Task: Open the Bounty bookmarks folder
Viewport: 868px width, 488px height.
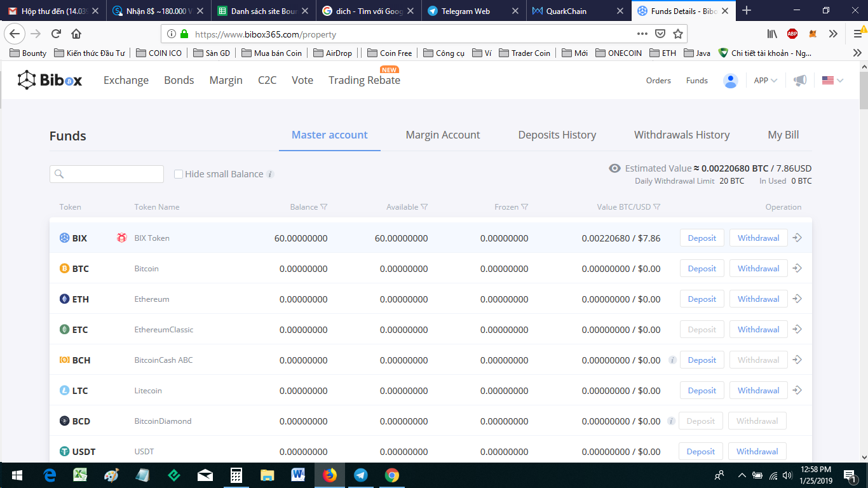Action: pos(27,53)
